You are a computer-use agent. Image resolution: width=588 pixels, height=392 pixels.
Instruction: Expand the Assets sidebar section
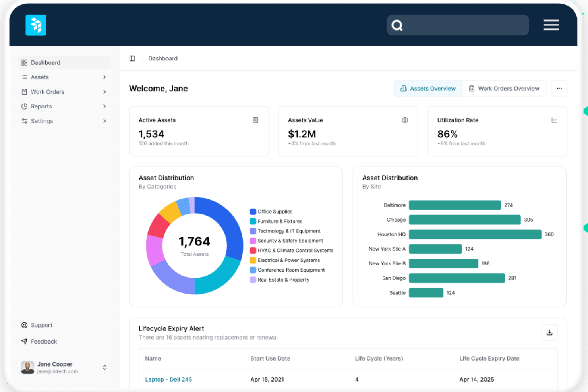104,77
